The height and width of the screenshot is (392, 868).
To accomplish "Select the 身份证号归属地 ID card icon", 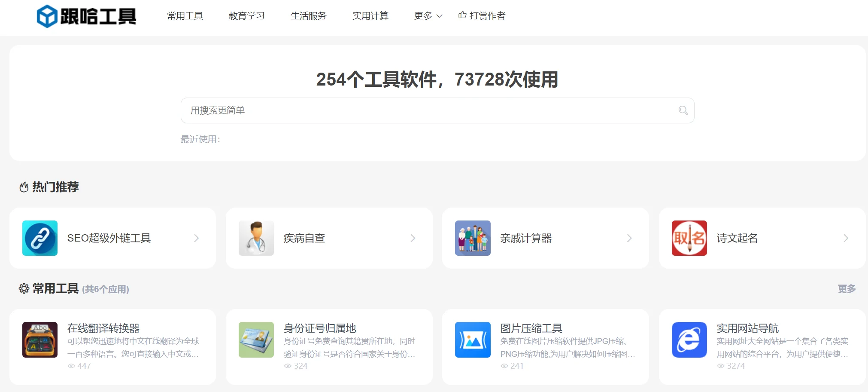I will point(256,340).
